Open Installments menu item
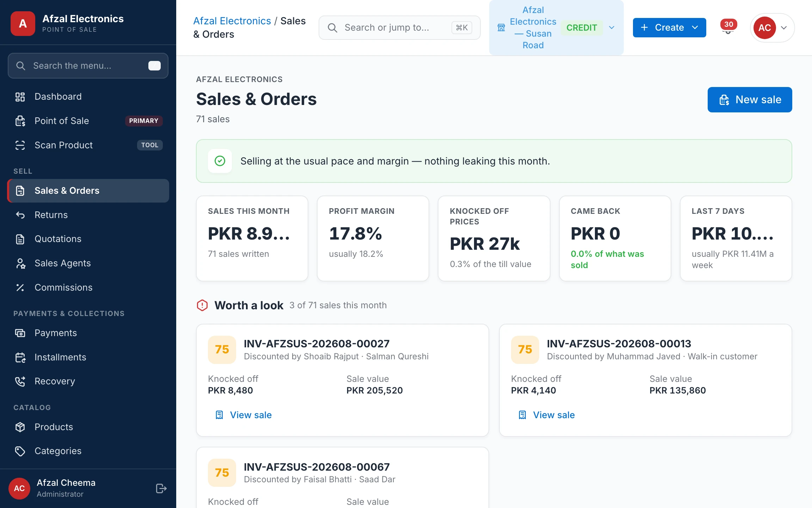The height and width of the screenshot is (508, 812). [x=88, y=357]
